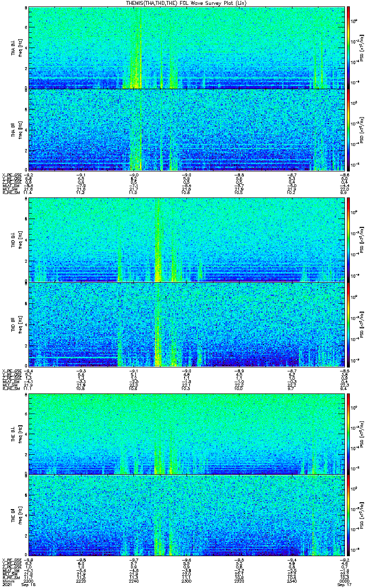
Task: Click PSD units label beside THD B-perpendicular color bar
Action: pos(363,240)
